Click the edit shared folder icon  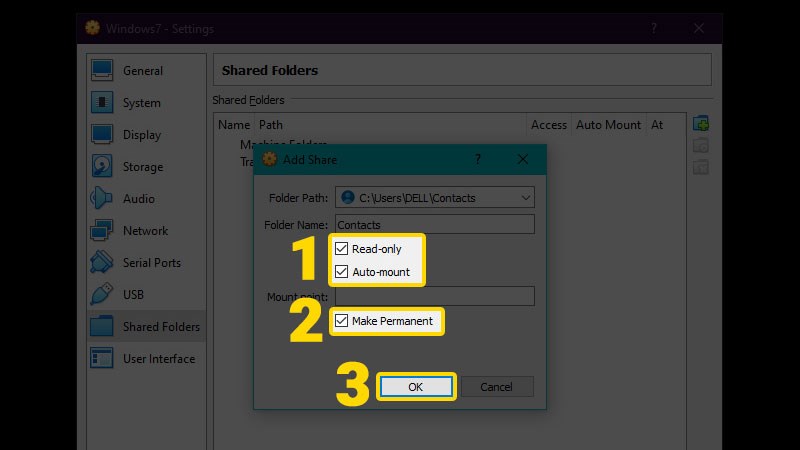click(x=701, y=145)
